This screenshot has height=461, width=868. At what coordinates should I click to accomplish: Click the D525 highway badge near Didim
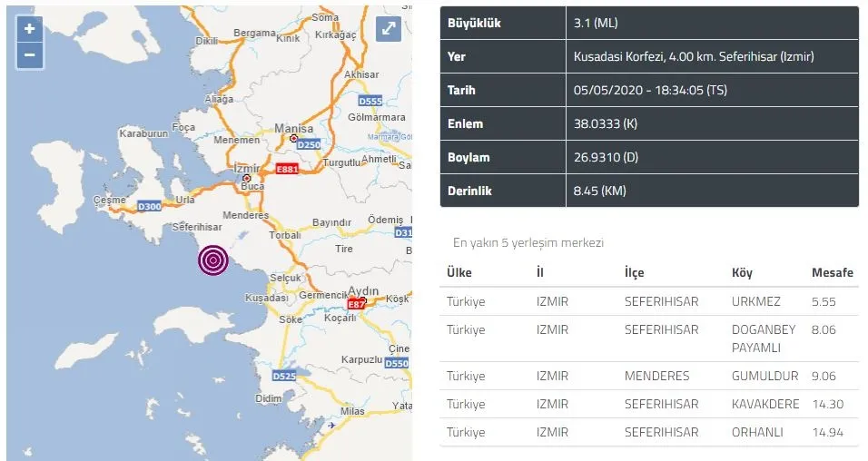click(284, 376)
